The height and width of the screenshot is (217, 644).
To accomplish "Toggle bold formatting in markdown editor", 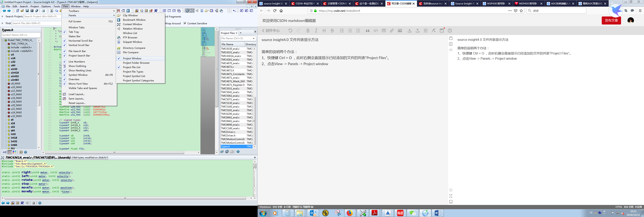I will [x=308, y=31].
